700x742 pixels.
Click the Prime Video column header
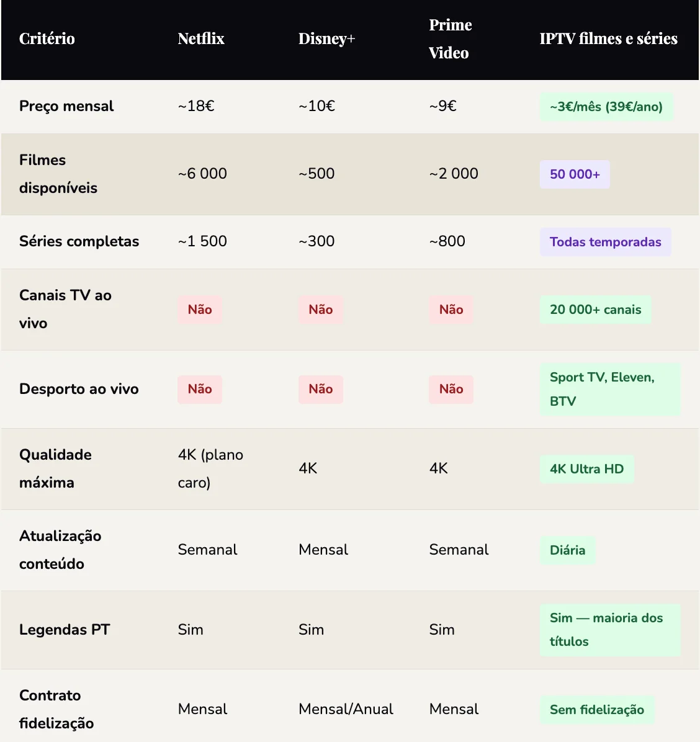click(x=450, y=39)
